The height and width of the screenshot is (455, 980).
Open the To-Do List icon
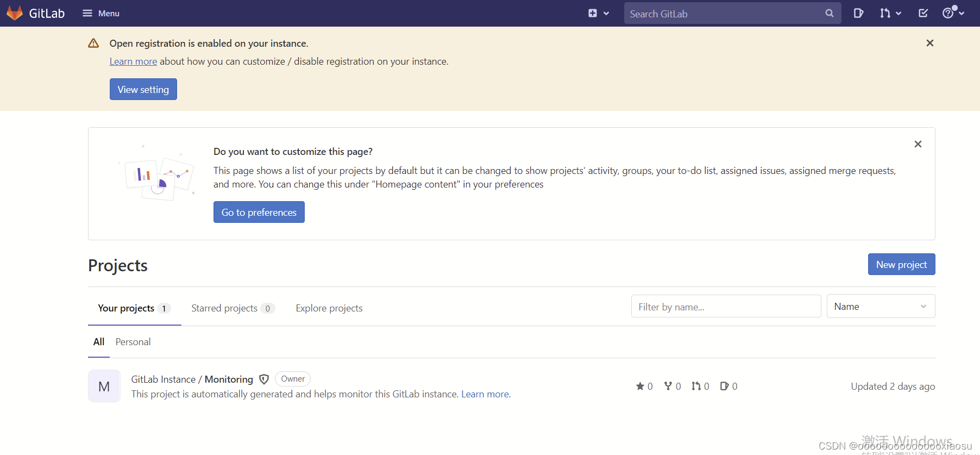[x=923, y=13]
